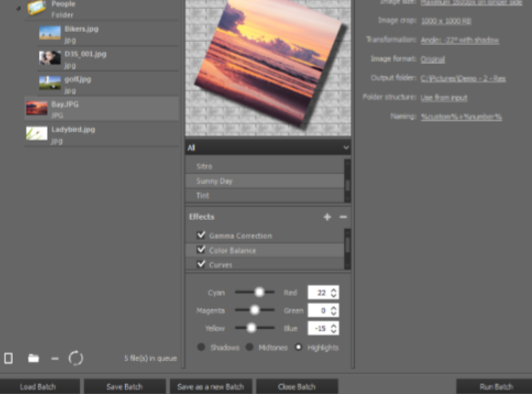Click Save Batch button
Screen dimensions: 532x394
tap(124, 387)
